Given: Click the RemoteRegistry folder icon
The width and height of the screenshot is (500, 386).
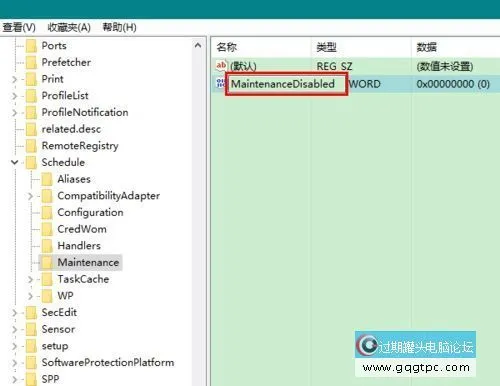Looking at the screenshot, I should (x=31, y=146).
